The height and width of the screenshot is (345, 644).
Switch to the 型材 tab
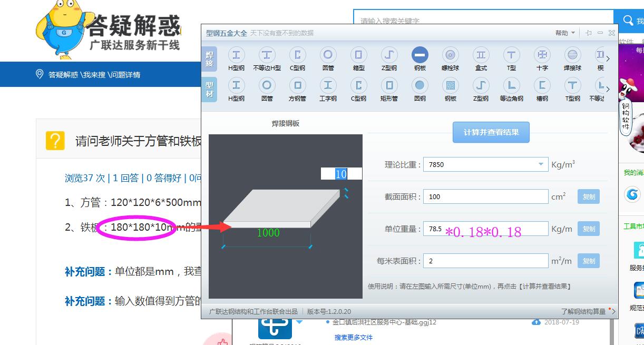click(x=209, y=89)
